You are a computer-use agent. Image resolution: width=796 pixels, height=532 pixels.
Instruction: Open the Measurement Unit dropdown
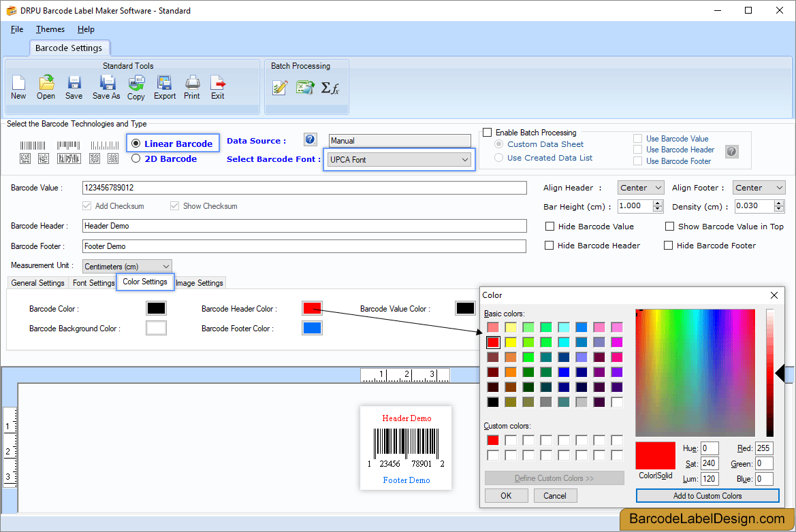(x=127, y=266)
